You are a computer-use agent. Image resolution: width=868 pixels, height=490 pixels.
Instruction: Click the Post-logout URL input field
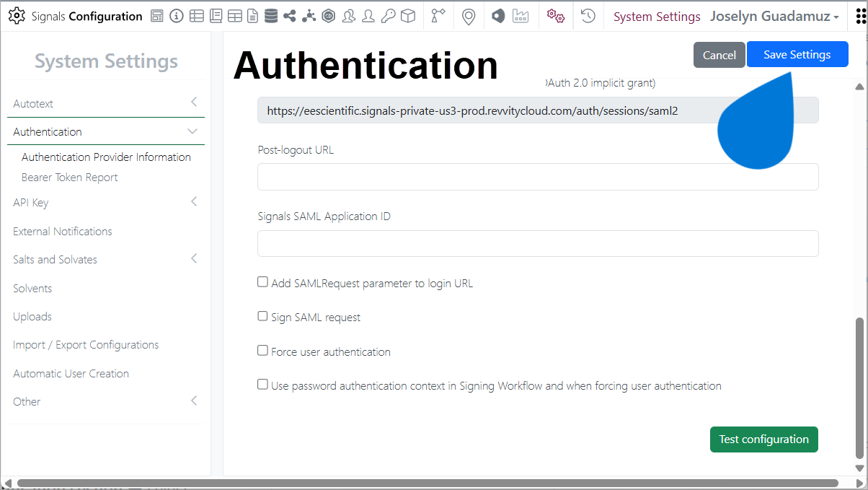(x=538, y=177)
